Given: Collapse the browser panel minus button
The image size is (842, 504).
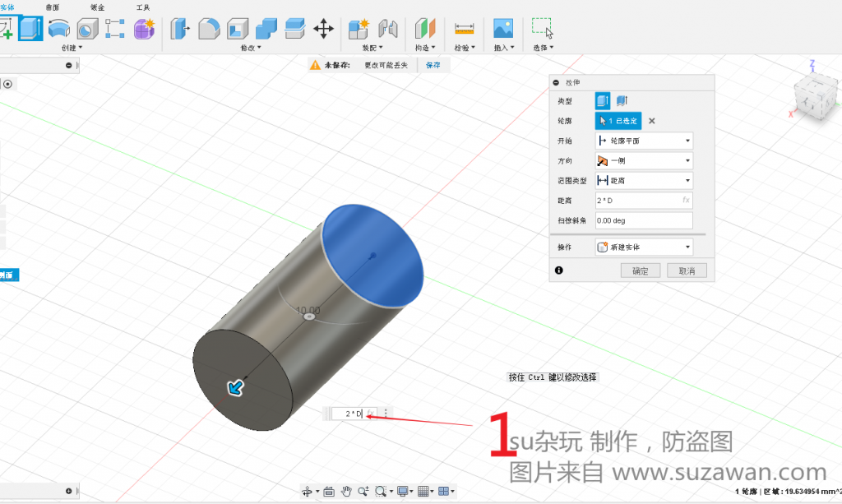Looking at the screenshot, I should point(69,66).
